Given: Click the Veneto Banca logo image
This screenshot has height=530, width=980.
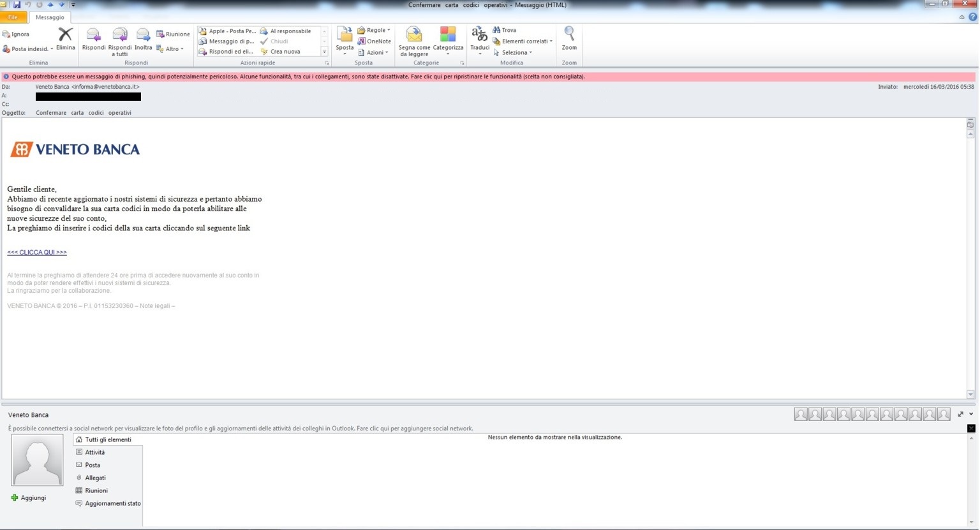Looking at the screenshot, I should (75, 150).
